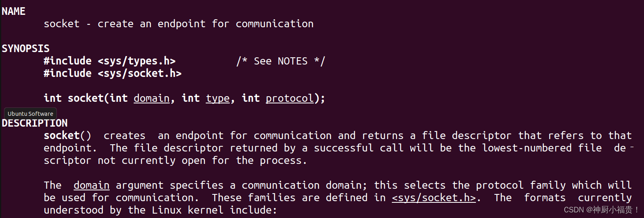Viewport: 644px width, 218px height.
Task: Click the word lowest-numbered in the description
Action: 527,148
